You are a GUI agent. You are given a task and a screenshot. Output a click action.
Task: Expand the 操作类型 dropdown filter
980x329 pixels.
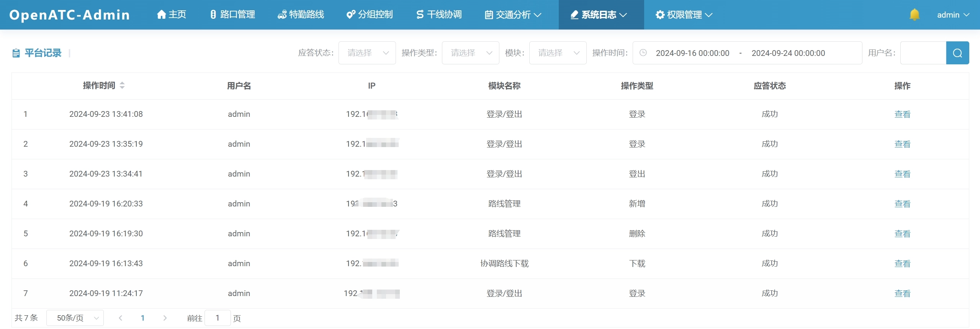(470, 53)
